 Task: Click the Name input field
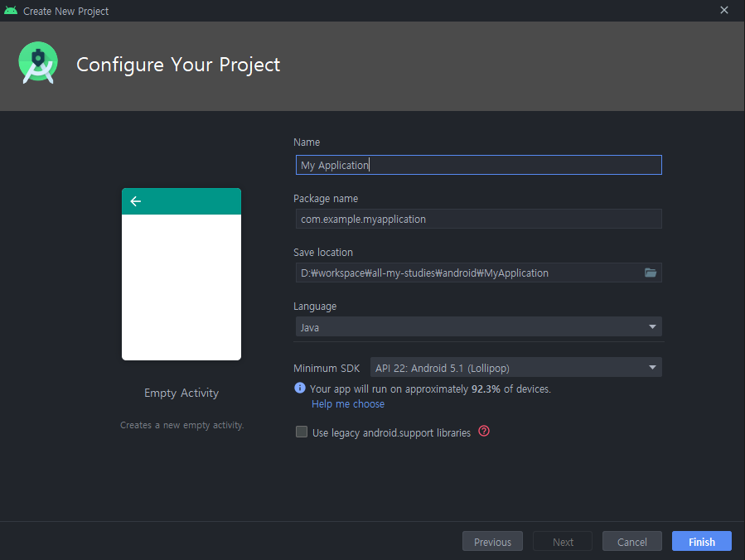478,165
